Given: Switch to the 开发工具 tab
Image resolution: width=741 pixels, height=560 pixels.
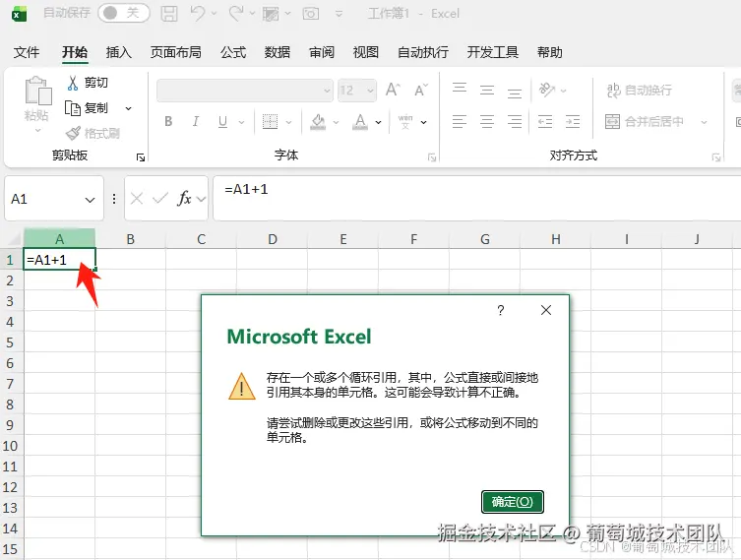Looking at the screenshot, I should 492,52.
